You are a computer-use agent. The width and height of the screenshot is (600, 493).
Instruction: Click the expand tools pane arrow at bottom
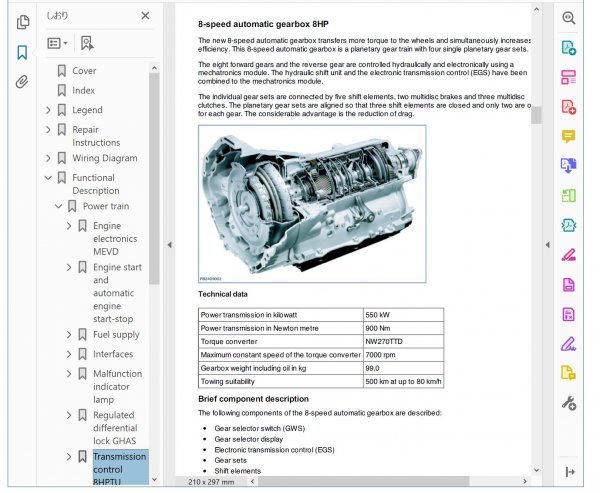coord(570,472)
